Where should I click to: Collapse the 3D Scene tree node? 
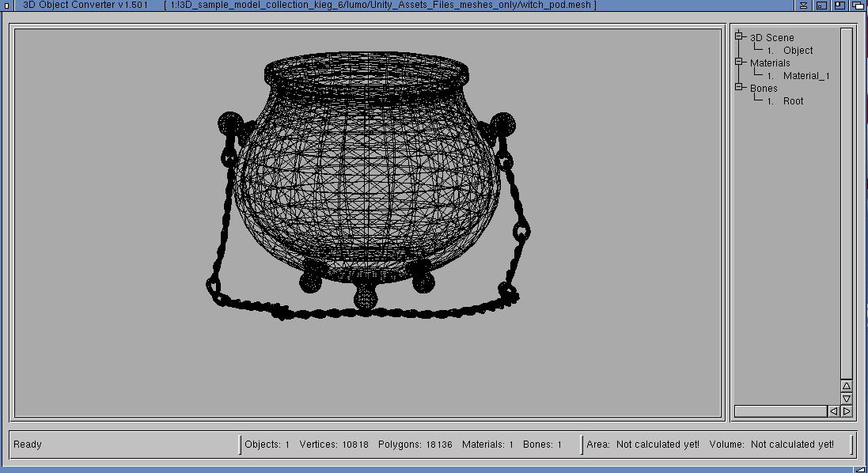click(x=739, y=36)
